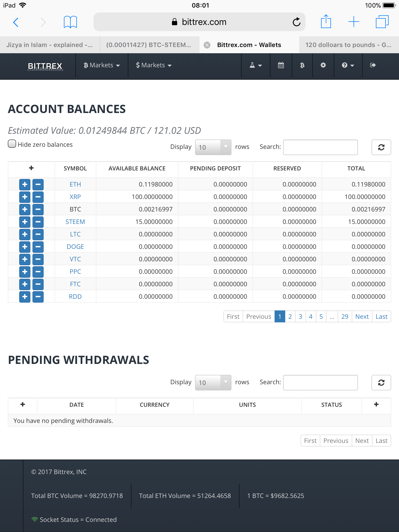Go back with Safari back arrow
Image resolution: width=399 pixels, height=532 pixels.
(x=16, y=22)
